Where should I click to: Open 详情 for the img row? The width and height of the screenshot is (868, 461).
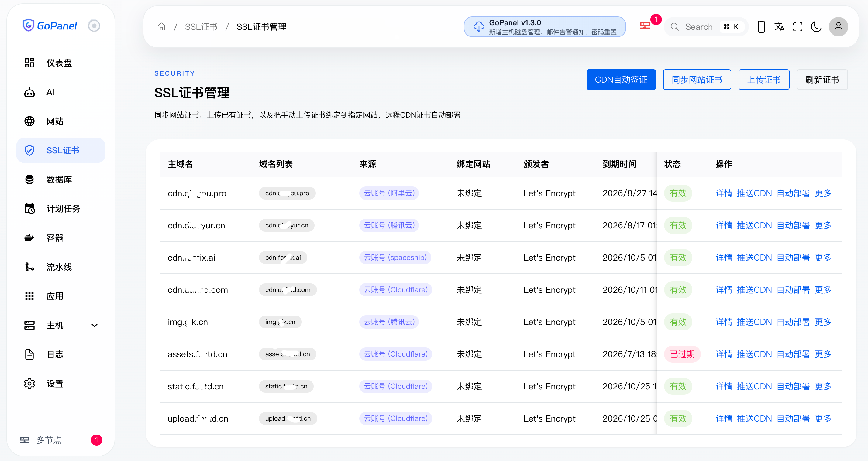[724, 322]
